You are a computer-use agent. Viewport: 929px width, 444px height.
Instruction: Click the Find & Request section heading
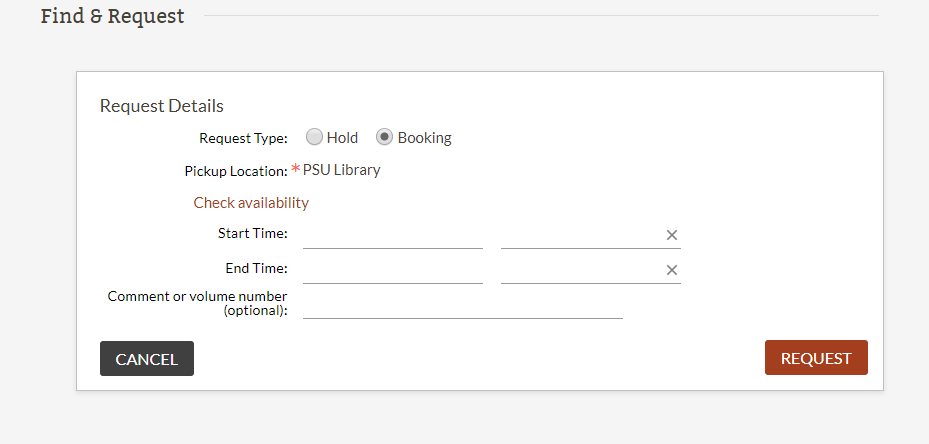(x=113, y=16)
